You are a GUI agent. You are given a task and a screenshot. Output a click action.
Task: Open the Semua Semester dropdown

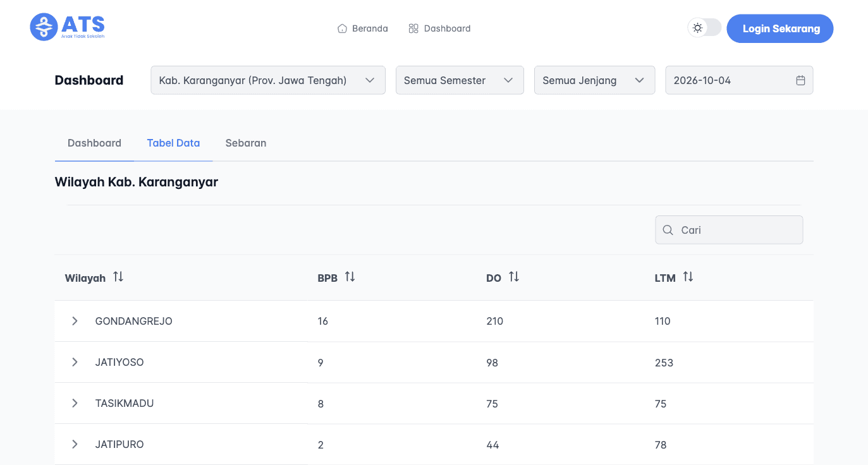(460, 80)
